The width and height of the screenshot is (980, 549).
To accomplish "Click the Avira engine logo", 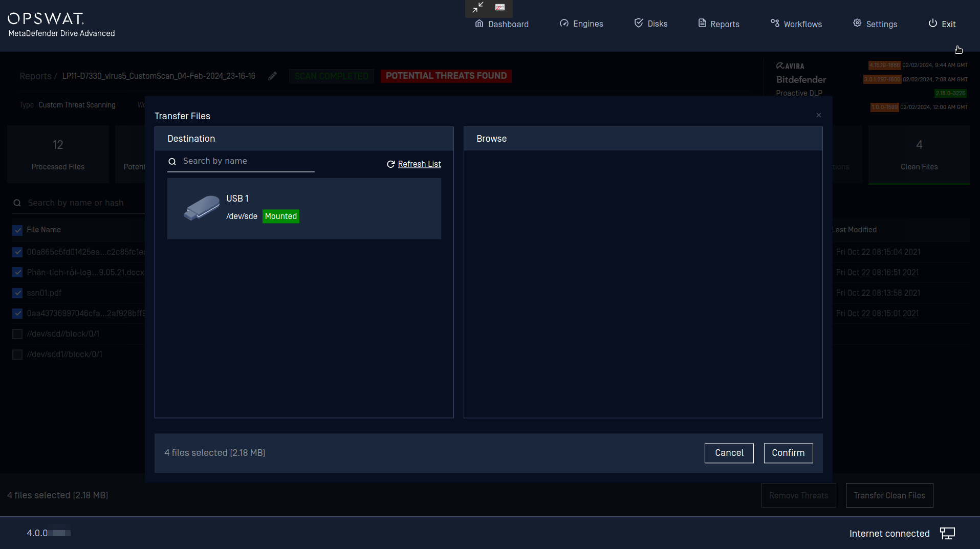I will [x=790, y=66].
